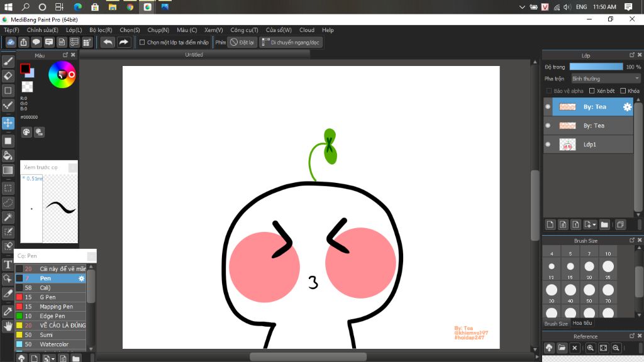Click the Redo arrow
This screenshot has width=644, height=362.
click(123, 42)
